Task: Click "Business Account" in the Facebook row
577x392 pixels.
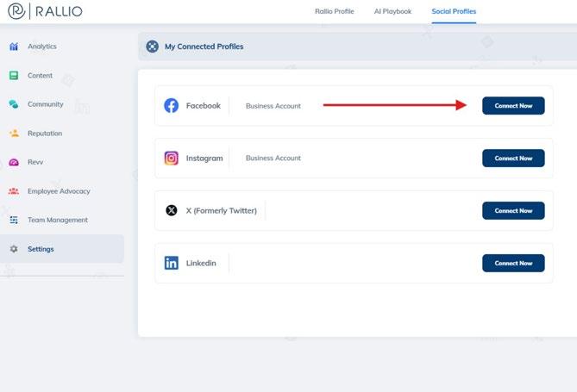Action: [x=273, y=106]
